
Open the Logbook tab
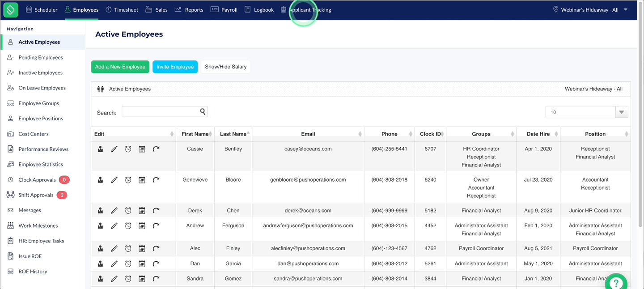259,10
